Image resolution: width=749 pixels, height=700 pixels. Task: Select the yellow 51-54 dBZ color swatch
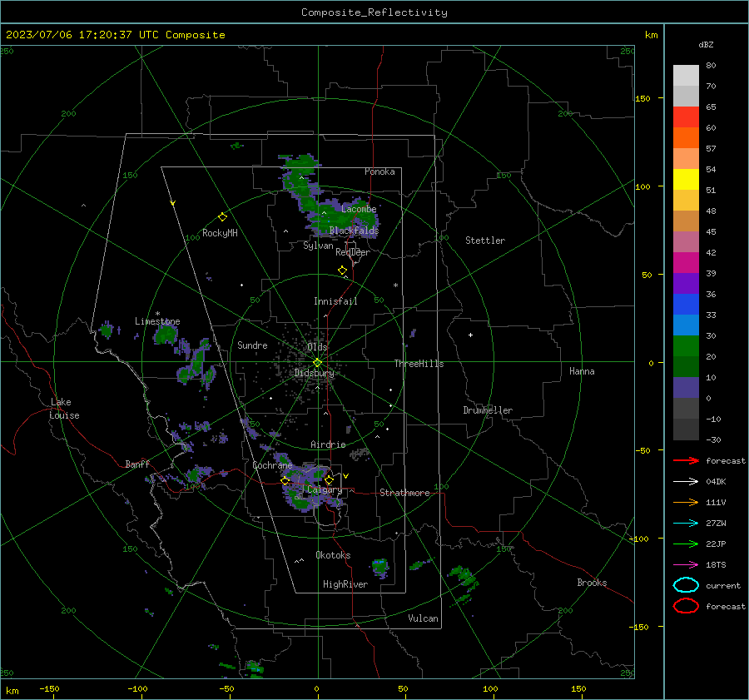click(686, 180)
